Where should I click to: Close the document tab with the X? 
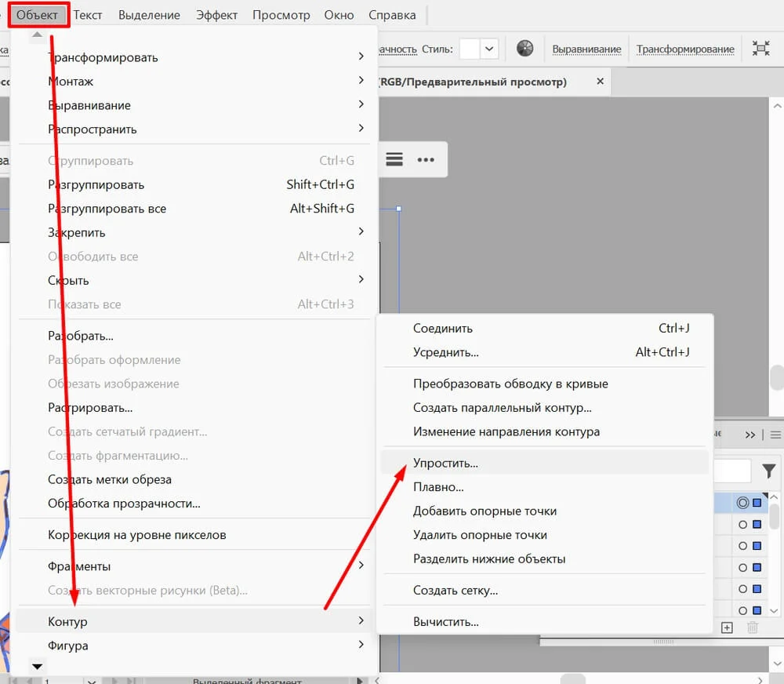coord(600,82)
